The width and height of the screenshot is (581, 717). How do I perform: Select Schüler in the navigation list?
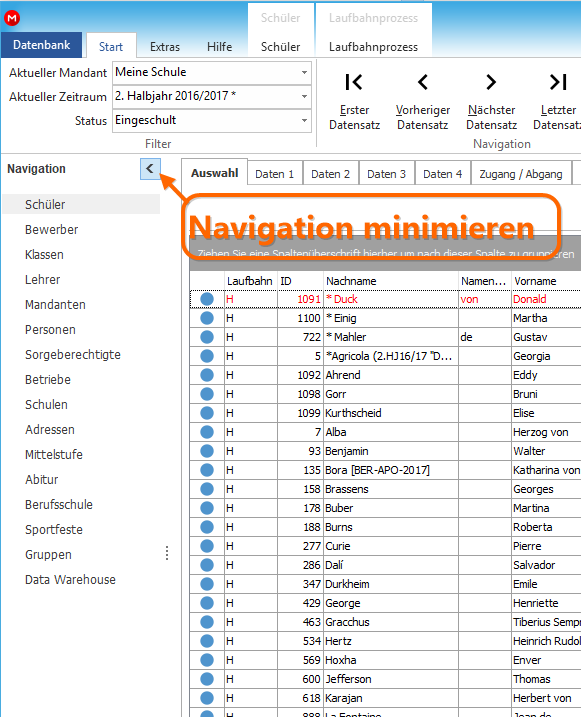point(81,204)
